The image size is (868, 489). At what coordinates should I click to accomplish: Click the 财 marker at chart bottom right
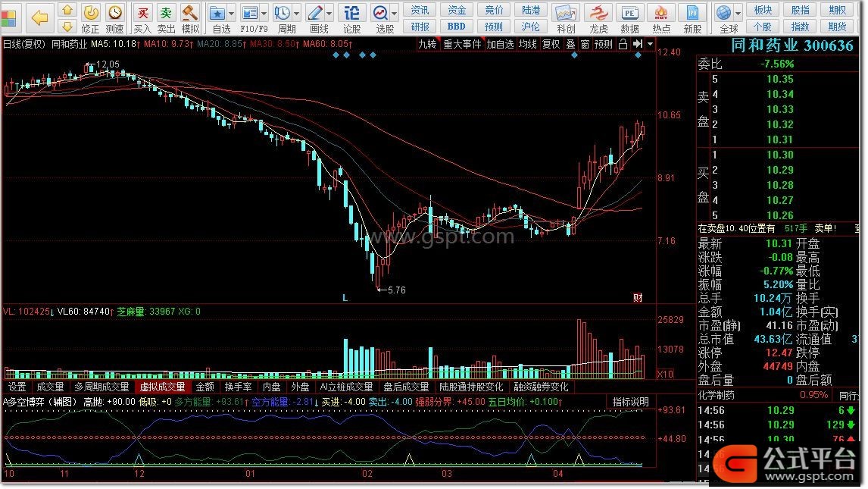click(638, 298)
